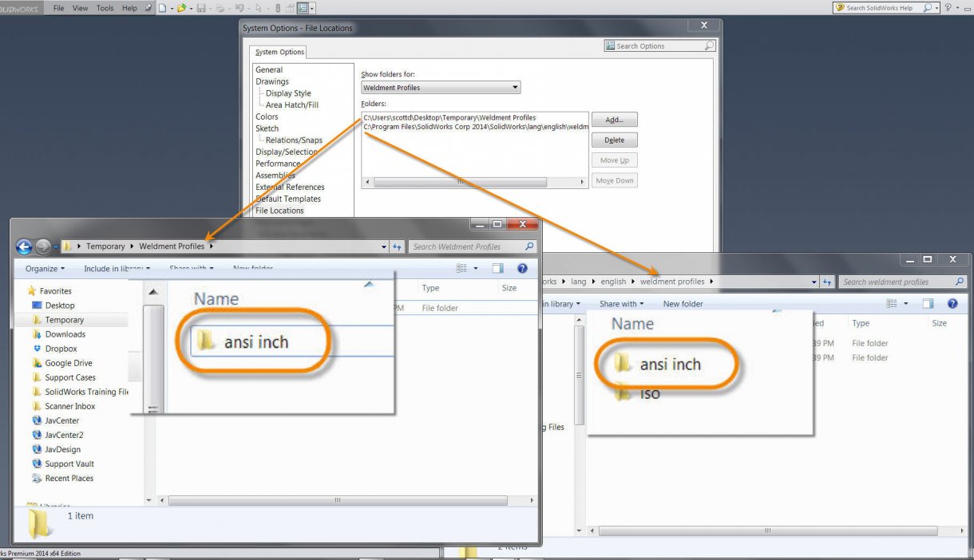Click the Size column header in right explorer
The height and width of the screenshot is (560, 974).
coord(940,323)
